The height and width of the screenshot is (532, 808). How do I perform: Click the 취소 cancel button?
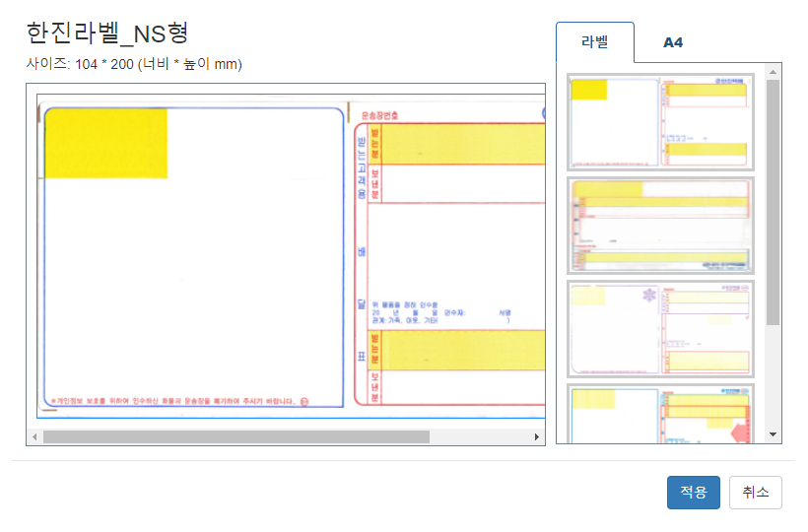756,493
